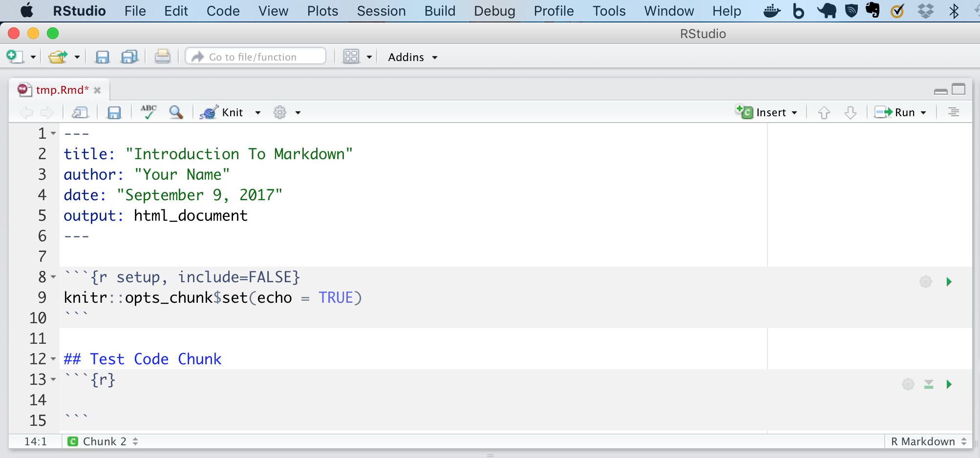Viewport: 980px width, 458px height.
Task: Open setup chunk options gear
Action: coord(926,282)
